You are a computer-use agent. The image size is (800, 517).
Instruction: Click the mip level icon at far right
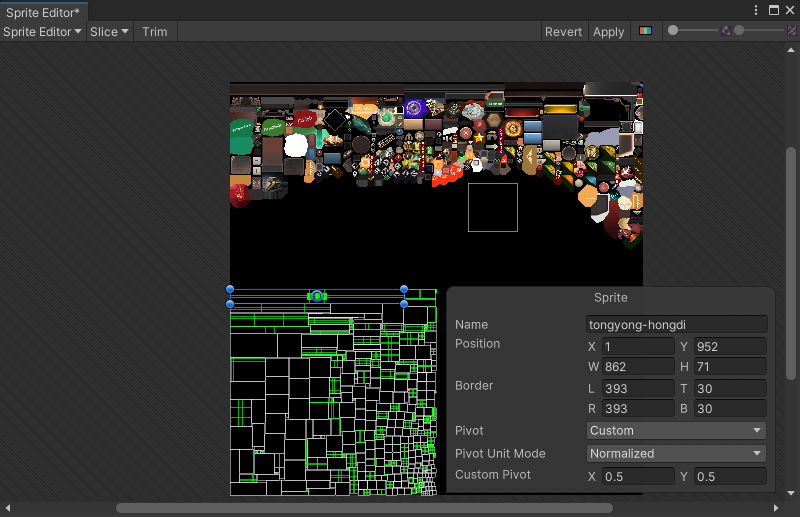[790, 31]
